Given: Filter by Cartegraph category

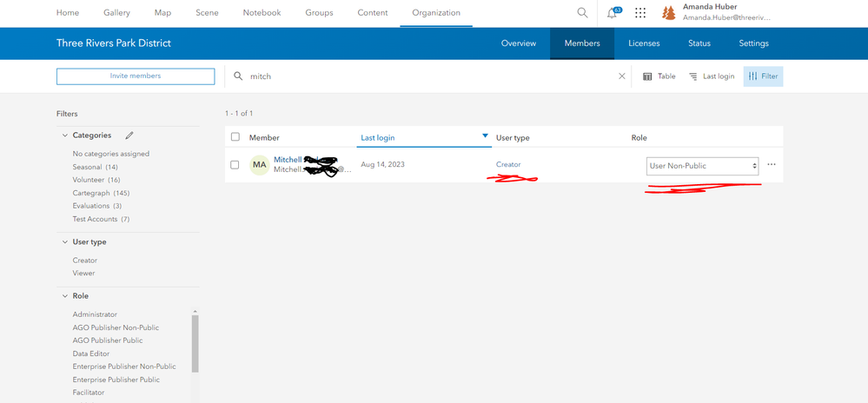Looking at the screenshot, I should [102, 193].
